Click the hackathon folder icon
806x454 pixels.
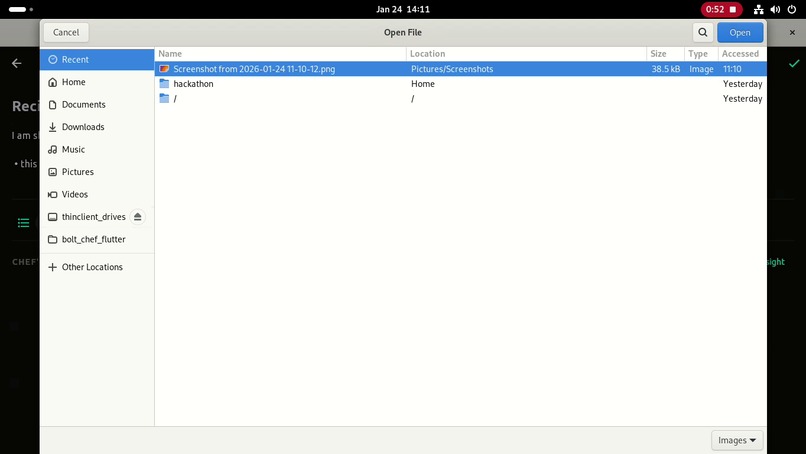click(x=164, y=83)
